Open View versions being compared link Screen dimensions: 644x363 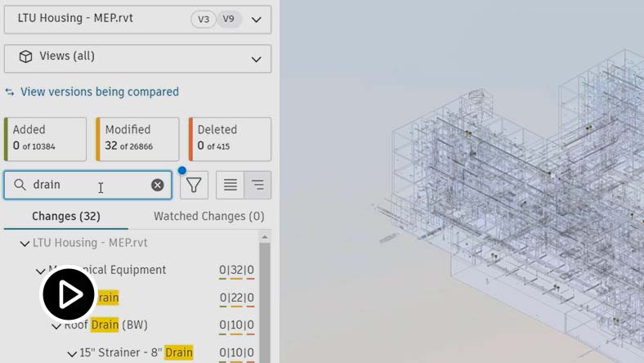tap(100, 92)
